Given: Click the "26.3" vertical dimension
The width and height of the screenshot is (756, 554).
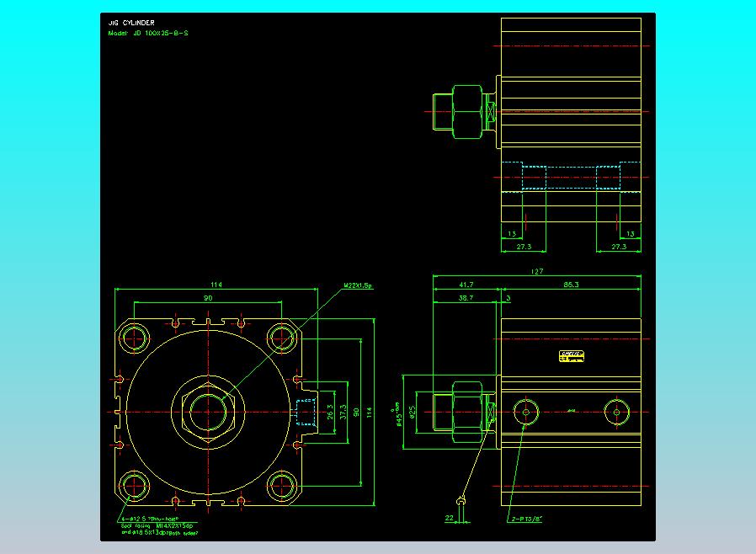Looking at the screenshot, I should 330,412.
